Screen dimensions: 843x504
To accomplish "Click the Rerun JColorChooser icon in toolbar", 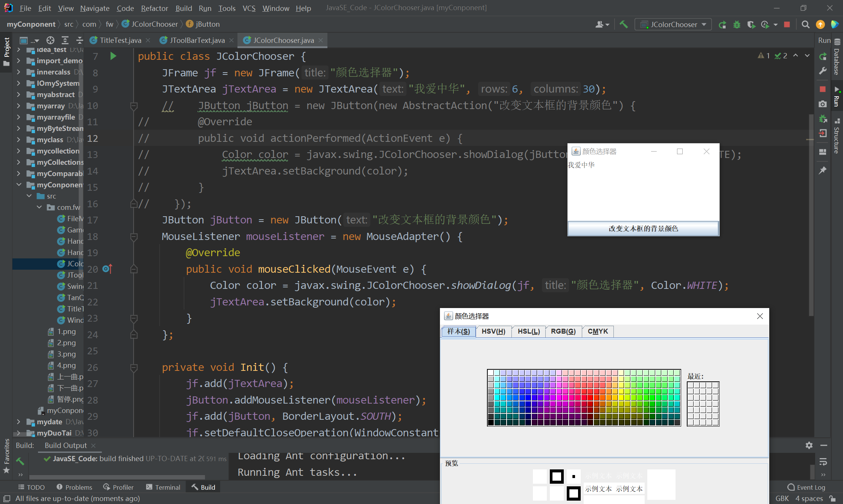I will point(722,24).
